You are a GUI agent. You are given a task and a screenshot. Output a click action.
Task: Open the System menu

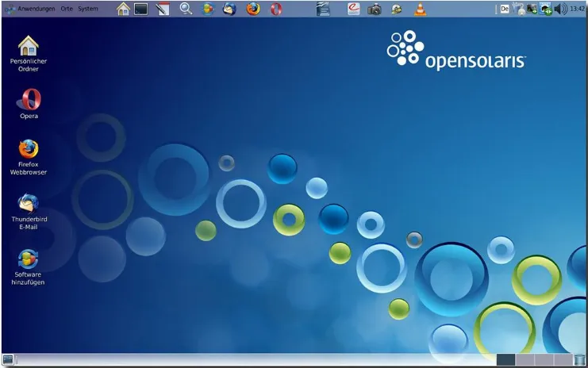(x=88, y=9)
